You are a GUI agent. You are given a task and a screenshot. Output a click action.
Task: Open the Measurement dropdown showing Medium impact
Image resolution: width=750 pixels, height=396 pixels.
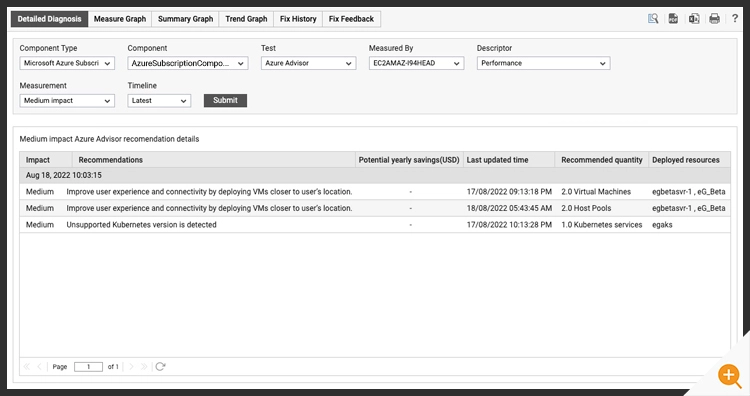click(x=67, y=100)
